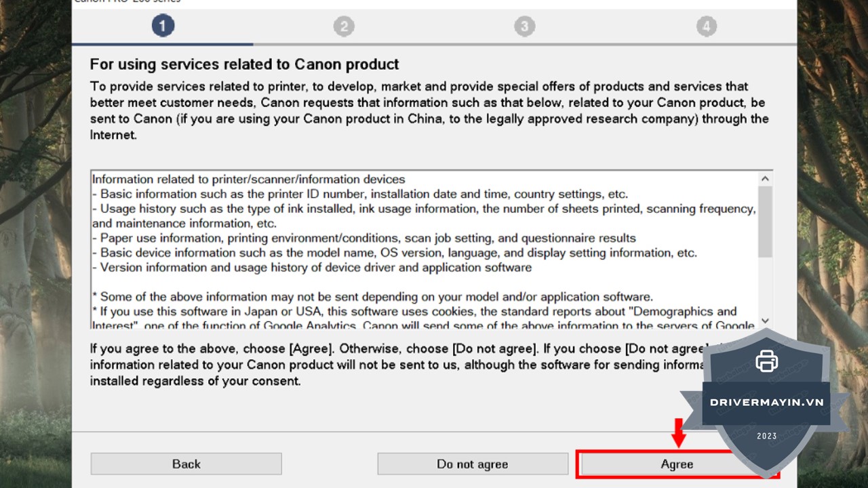
Task: Click the scrollbar thumb in the information box
Action: pyautogui.click(x=765, y=222)
